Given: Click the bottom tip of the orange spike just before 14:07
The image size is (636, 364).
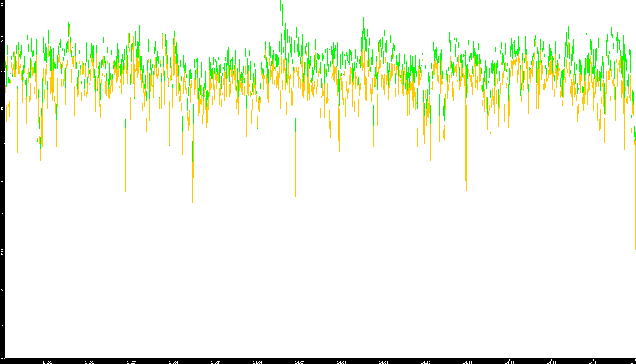Looking at the screenshot, I should 296,206.
